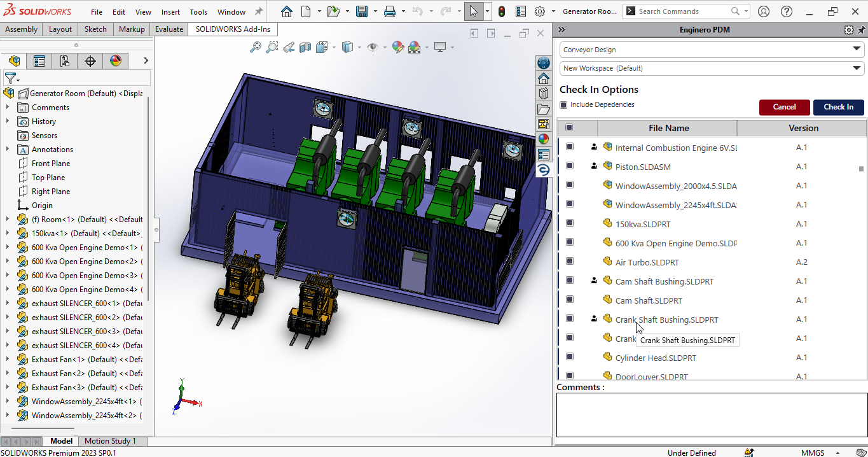This screenshot has width=868, height=457.
Task: Save the Generator Room assembly
Action: pos(362,11)
